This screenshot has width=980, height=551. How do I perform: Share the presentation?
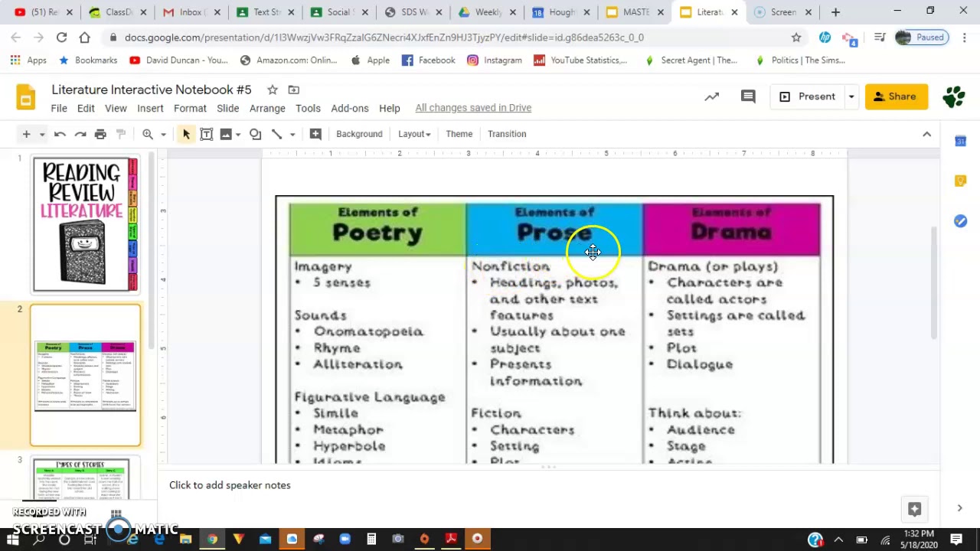(x=896, y=96)
